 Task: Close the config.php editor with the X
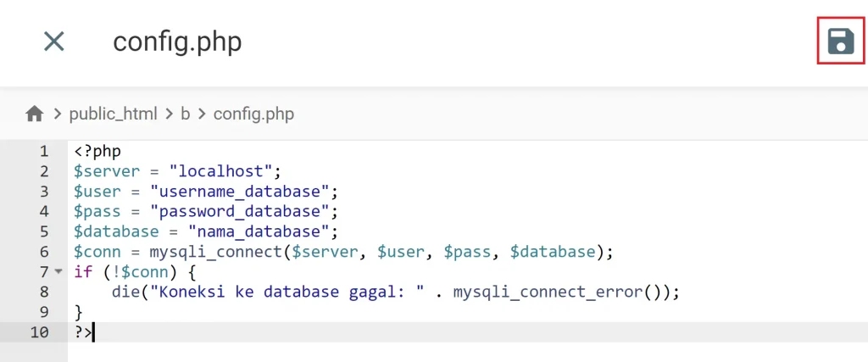pyautogui.click(x=54, y=41)
